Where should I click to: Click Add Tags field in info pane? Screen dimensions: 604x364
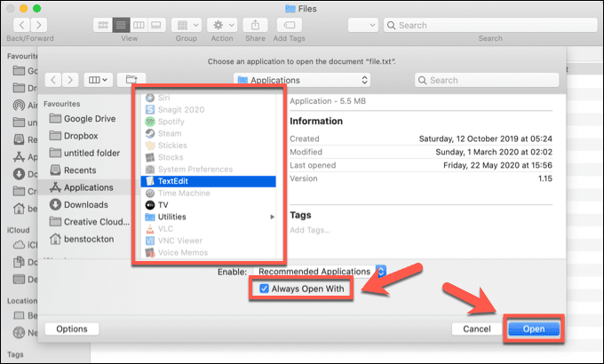click(311, 230)
